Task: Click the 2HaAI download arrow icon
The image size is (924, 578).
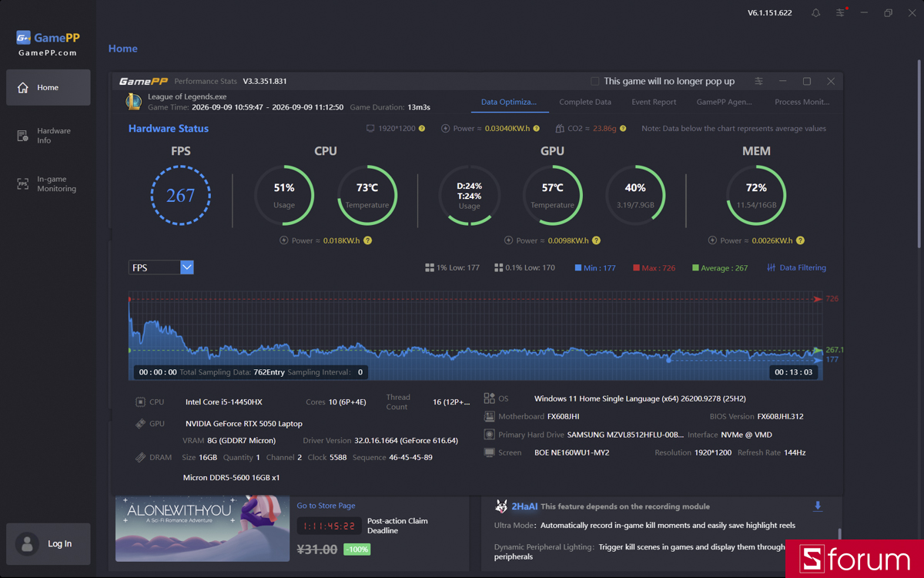Action: (x=818, y=506)
